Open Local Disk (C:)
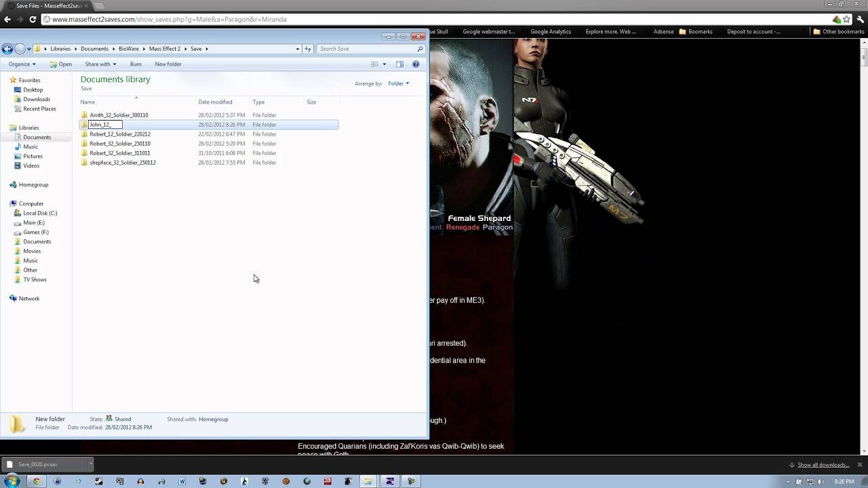 pyautogui.click(x=40, y=213)
